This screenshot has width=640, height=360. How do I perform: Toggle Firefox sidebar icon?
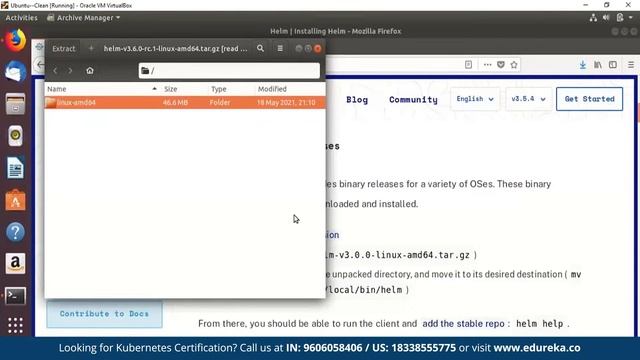pos(613,65)
